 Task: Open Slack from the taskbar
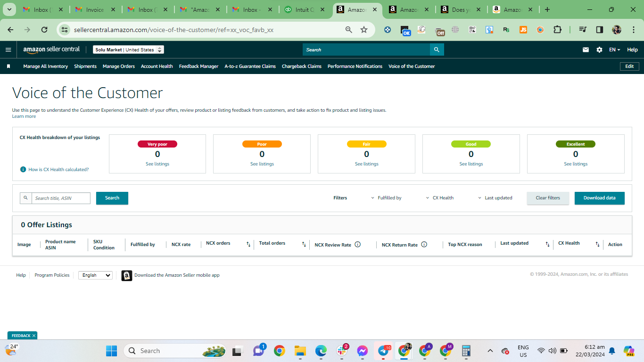[342, 351]
